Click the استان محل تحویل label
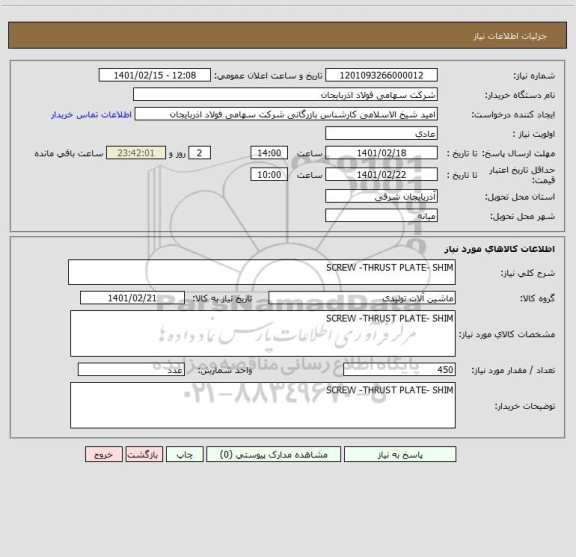The image size is (576, 557). click(520, 197)
